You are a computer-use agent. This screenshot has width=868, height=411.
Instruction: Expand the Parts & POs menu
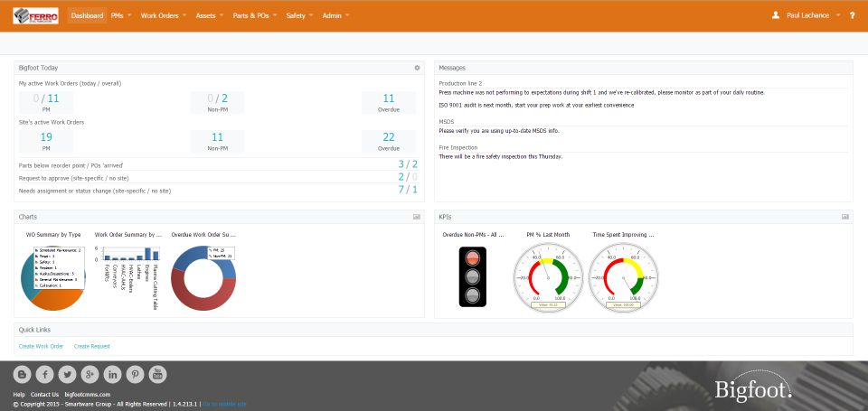point(255,15)
